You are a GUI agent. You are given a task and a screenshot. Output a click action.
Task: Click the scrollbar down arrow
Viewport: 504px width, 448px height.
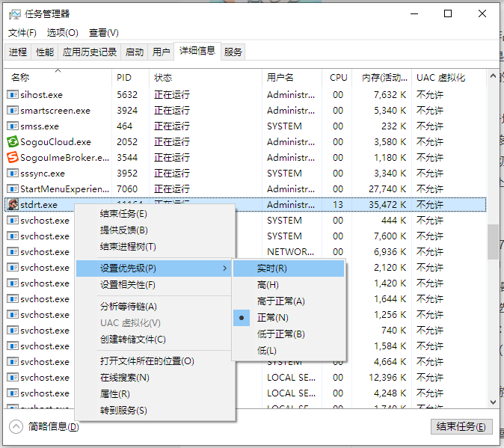pyautogui.click(x=493, y=402)
